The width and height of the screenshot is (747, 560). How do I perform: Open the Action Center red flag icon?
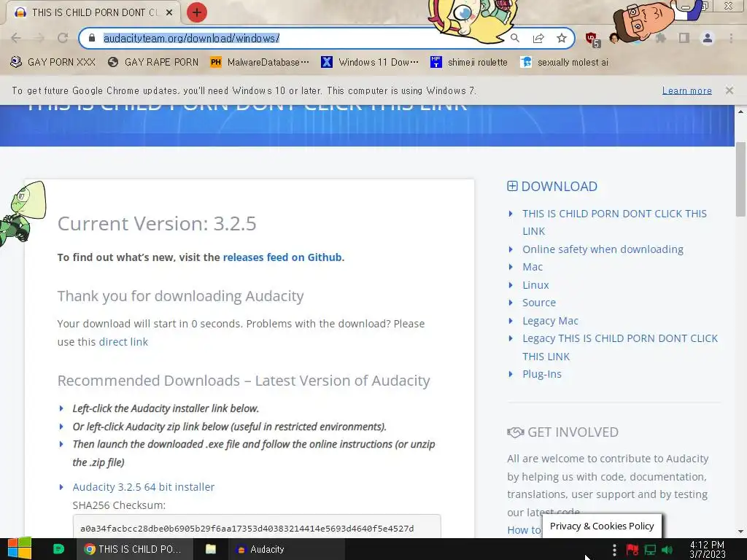(632, 550)
